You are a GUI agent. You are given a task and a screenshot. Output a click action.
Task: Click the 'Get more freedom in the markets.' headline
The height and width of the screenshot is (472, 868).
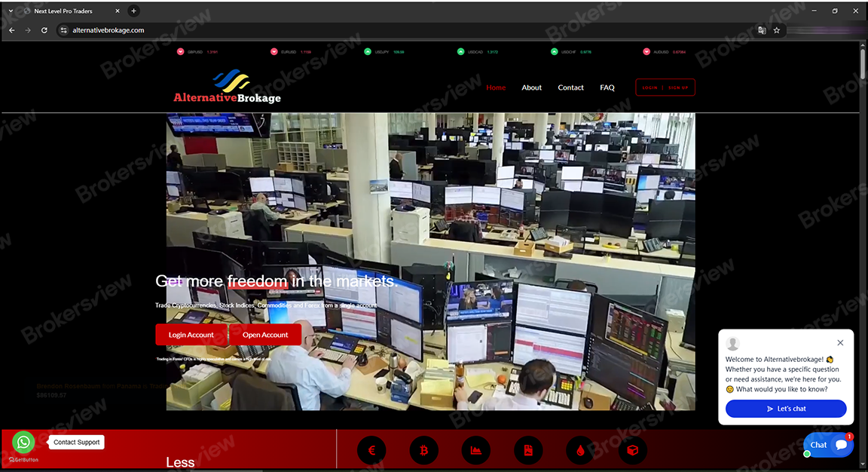point(277,281)
